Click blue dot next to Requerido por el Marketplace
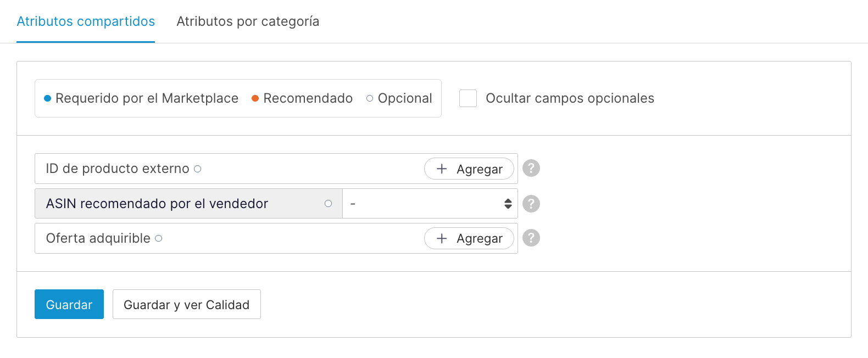Image resolution: width=868 pixels, height=358 pixels. [48, 98]
